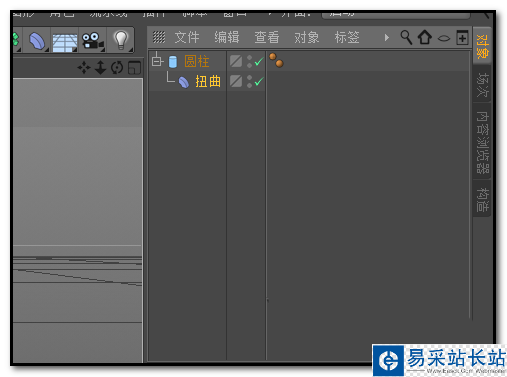Viewport: 507px width, 377px height.
Task: Switch to the 内容浏览器 side tab
Action: point(482,142)
